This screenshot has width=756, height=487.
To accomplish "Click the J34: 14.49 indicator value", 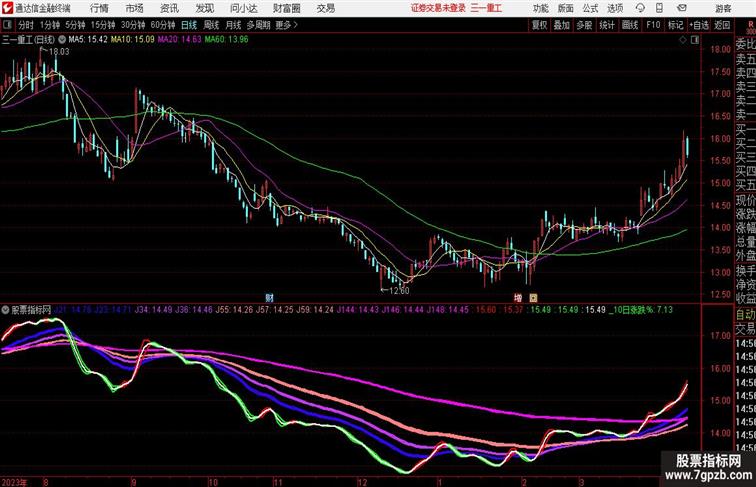I will (153, 310).
